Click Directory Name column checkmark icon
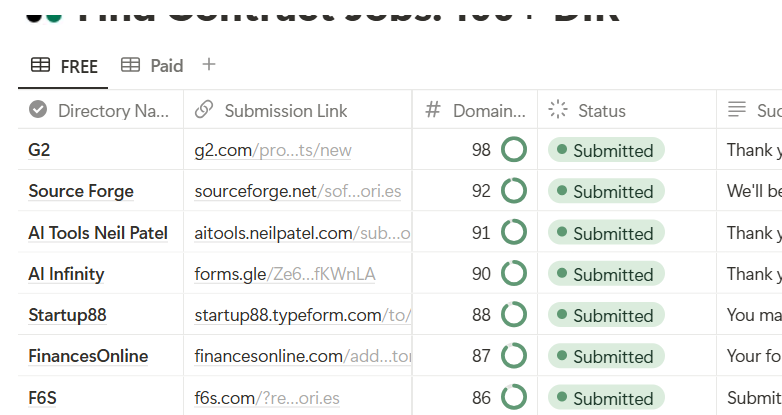This screenshot has width=782, height=415. click(38, 110)
